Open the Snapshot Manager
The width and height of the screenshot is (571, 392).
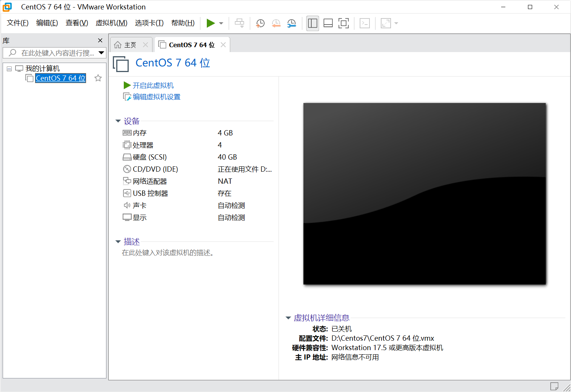coord(291,23)
